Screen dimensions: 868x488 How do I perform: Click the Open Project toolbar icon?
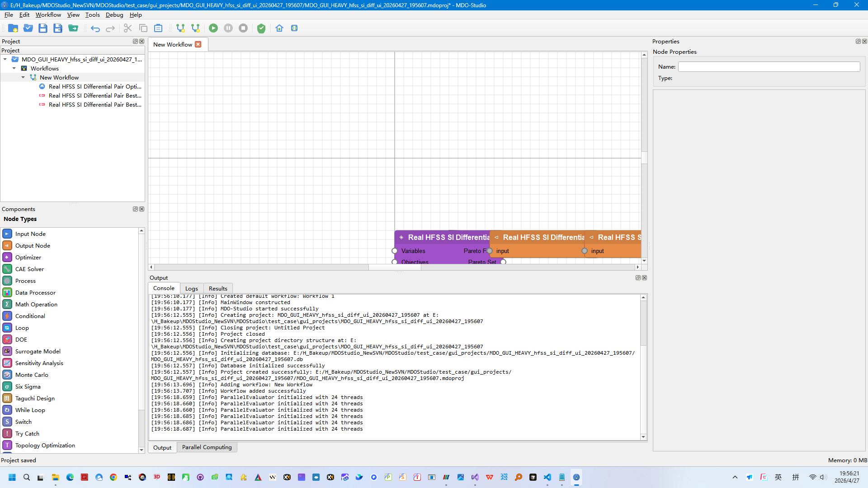pos(28,28)
